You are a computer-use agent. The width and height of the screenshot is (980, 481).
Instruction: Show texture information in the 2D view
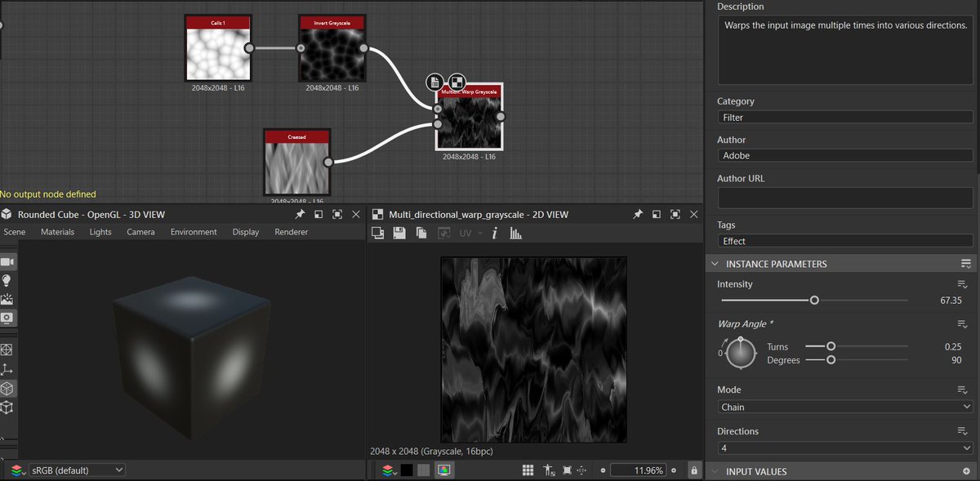pos(494,233)
